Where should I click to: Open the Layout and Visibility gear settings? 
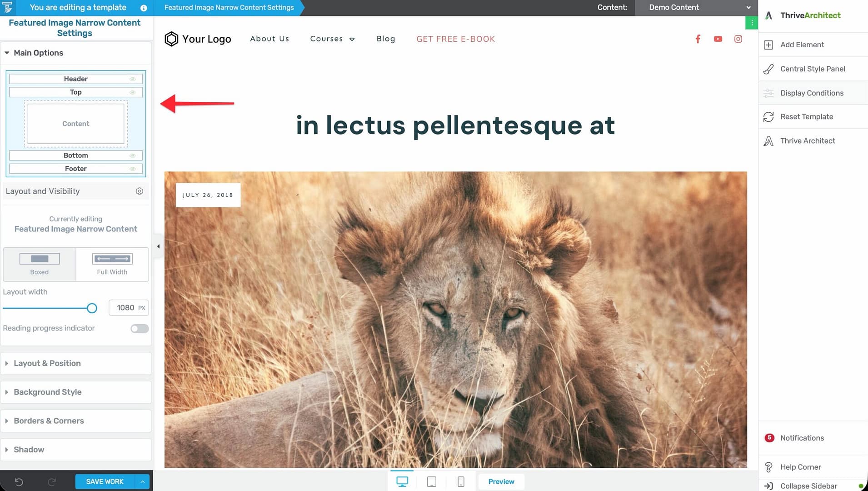tap(140, 191)
